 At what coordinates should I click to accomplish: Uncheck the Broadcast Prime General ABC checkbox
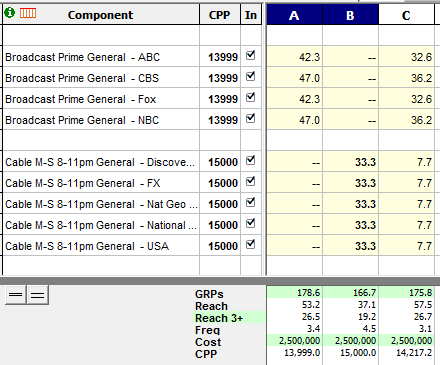pyautogui.click(x=251, y=55)
